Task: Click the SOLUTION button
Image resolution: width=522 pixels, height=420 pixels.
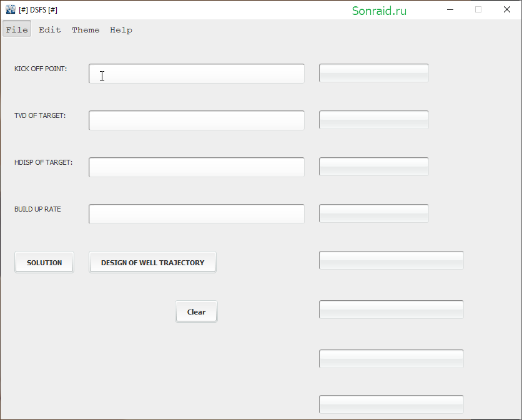Action: click(44, 262)
